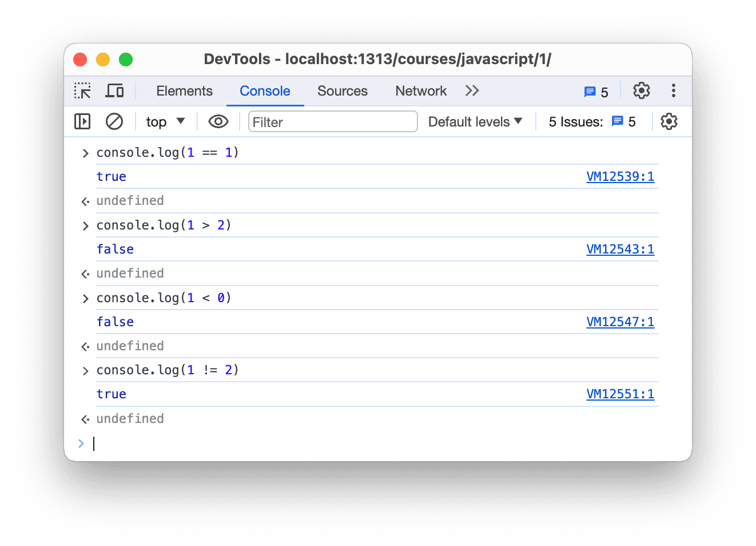This screenshot has height=546, width=756.
Task: Show the console sidebar panel
Action: pos(82,121)
